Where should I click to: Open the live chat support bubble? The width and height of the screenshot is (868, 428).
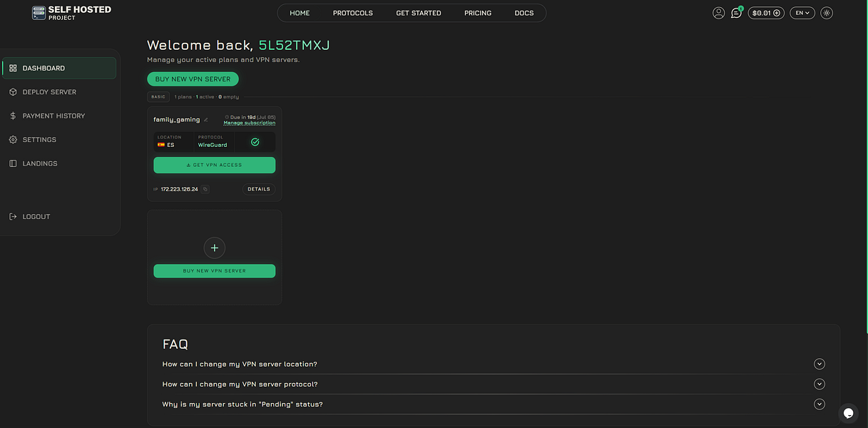pyautogui.click(x=848, y=413)
